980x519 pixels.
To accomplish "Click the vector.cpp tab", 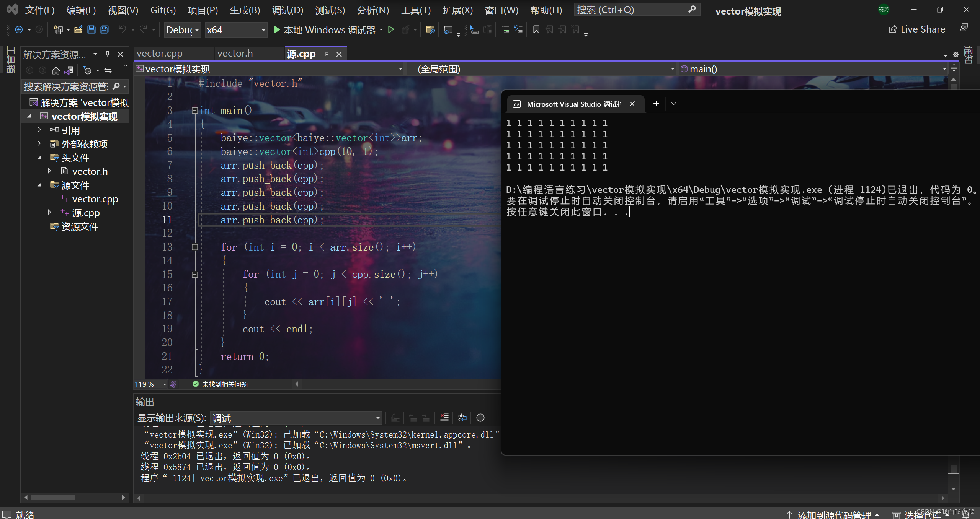I will tap(160, 53).
